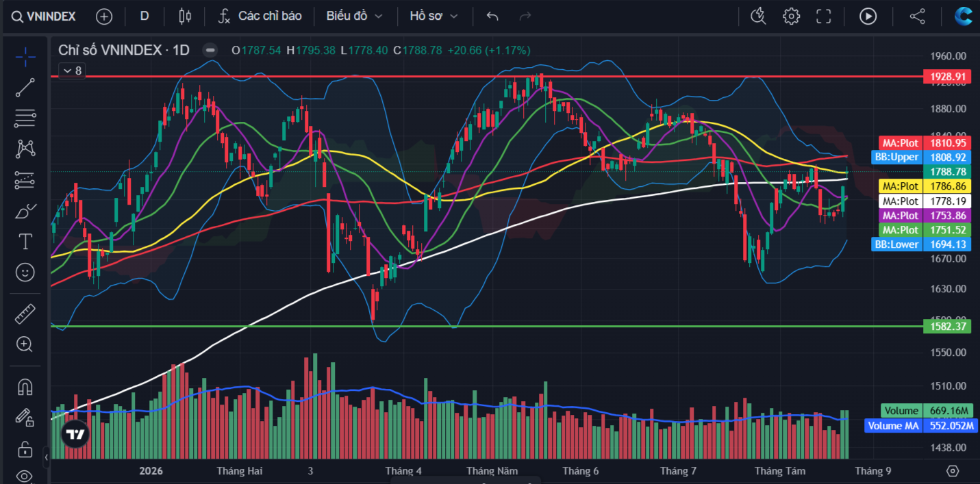This screenshot has width=980, height=484.
Task: Open chart settings gear in top toolbar
Action: 792,16
